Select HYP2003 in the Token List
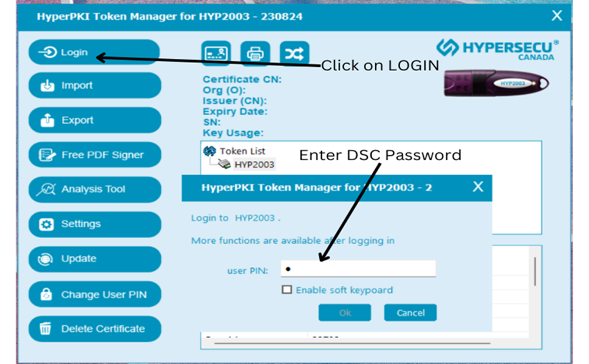 pos(254,164)
